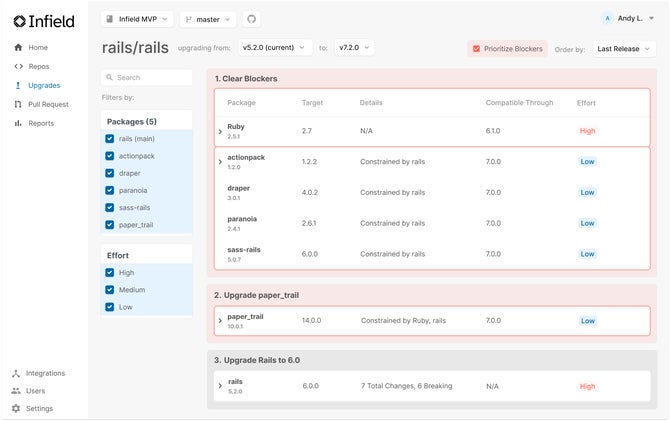
Task: Click the paper_trail package name
Action: pos(245,317)
